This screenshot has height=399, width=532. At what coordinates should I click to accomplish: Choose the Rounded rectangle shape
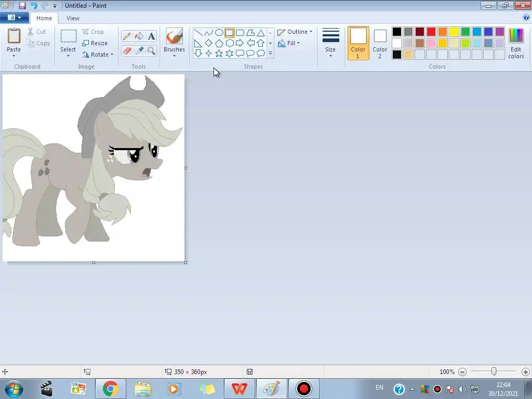click(x=240, y=33)
